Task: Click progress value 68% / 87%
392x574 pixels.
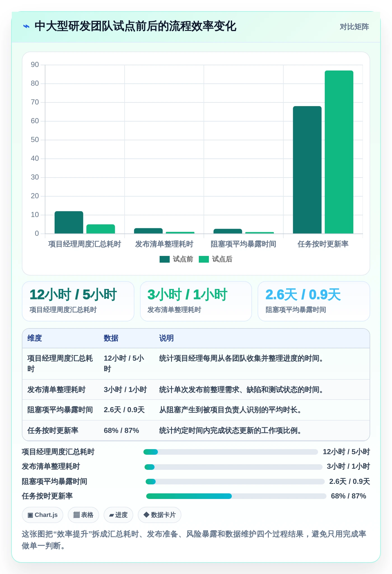Action: coord(349,496)
